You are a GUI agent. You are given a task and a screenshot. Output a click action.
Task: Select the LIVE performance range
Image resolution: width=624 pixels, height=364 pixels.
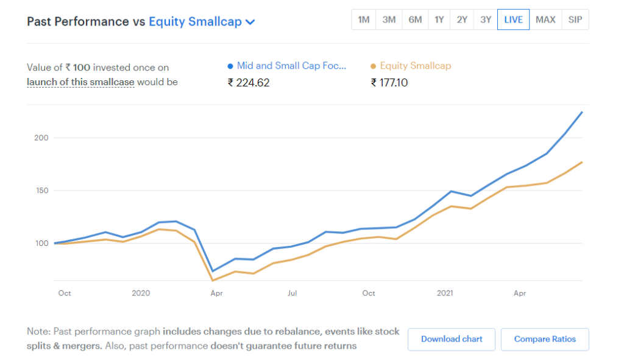513,19
